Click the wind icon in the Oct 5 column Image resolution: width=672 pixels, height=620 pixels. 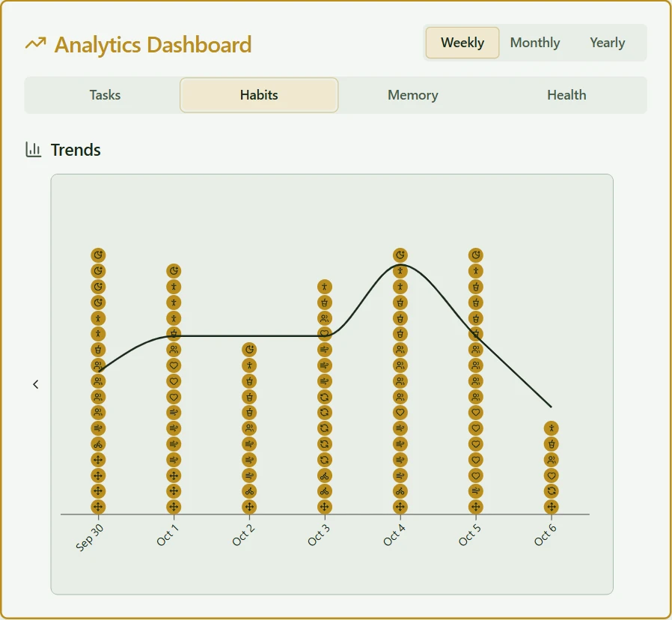476,491
